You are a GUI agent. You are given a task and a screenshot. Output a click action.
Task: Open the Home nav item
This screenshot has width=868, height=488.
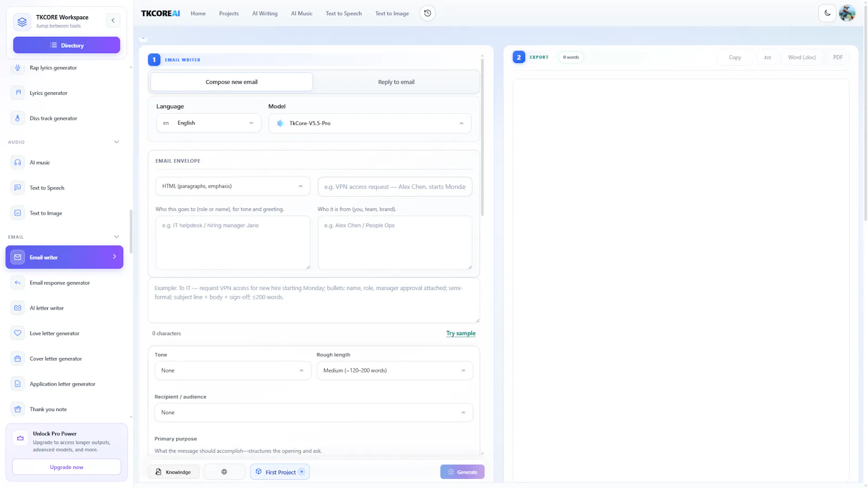(198, 14)
